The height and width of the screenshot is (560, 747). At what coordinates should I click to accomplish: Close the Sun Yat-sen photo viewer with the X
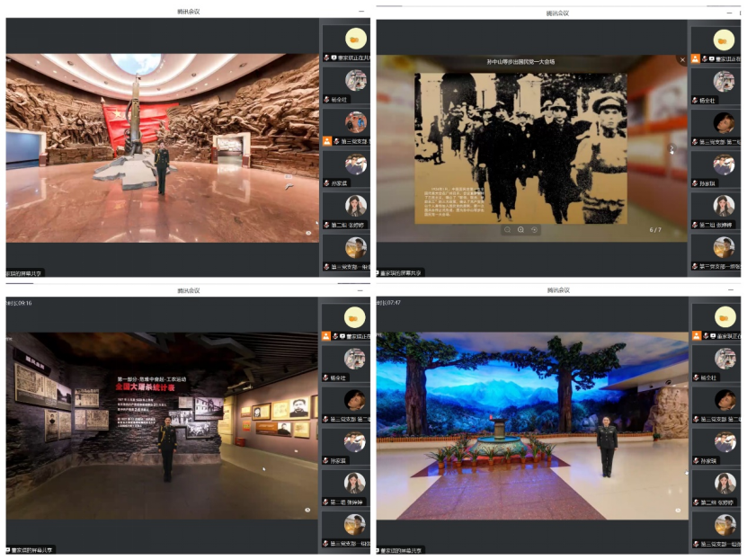[x=682, y=60]
